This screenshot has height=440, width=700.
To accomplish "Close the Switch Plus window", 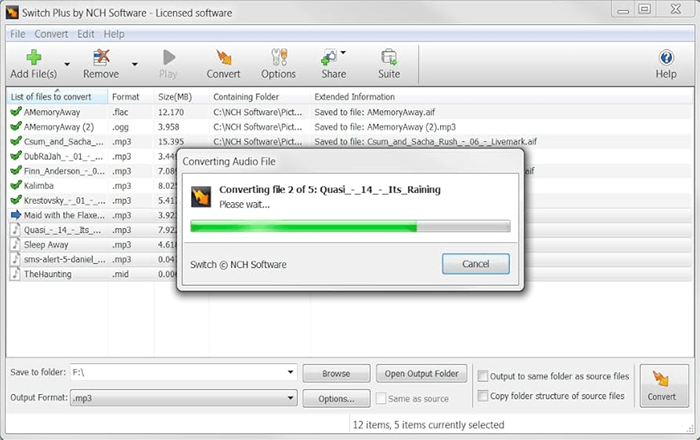I will coord(676,9).
